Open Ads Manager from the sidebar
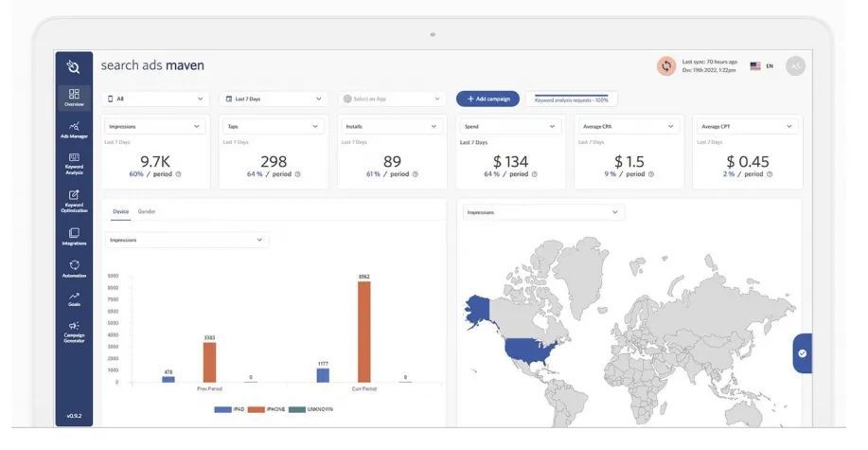 (74, 129)
